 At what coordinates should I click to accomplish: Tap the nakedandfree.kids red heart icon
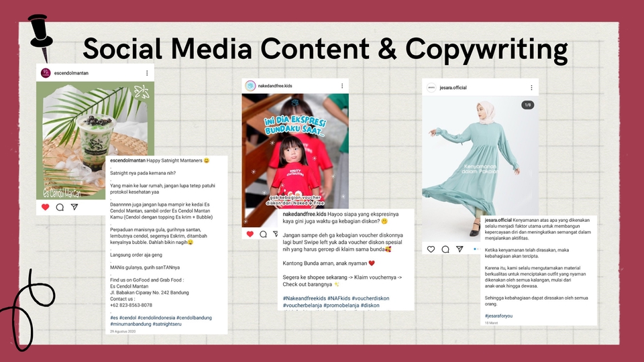(250, 234)
